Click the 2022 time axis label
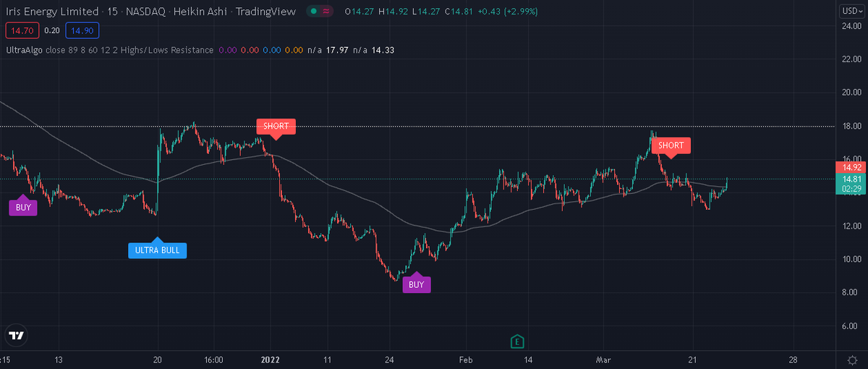 click(271, 360)
